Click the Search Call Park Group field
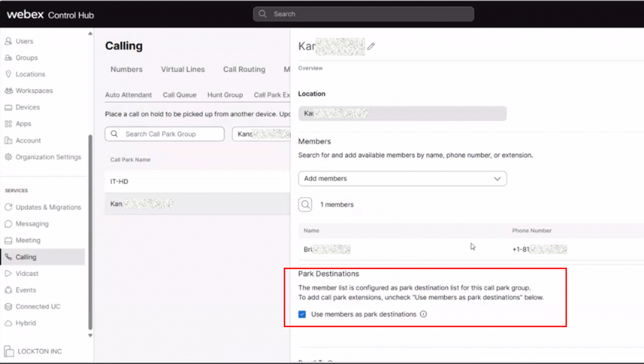The image size is (644, 364). 169,134
